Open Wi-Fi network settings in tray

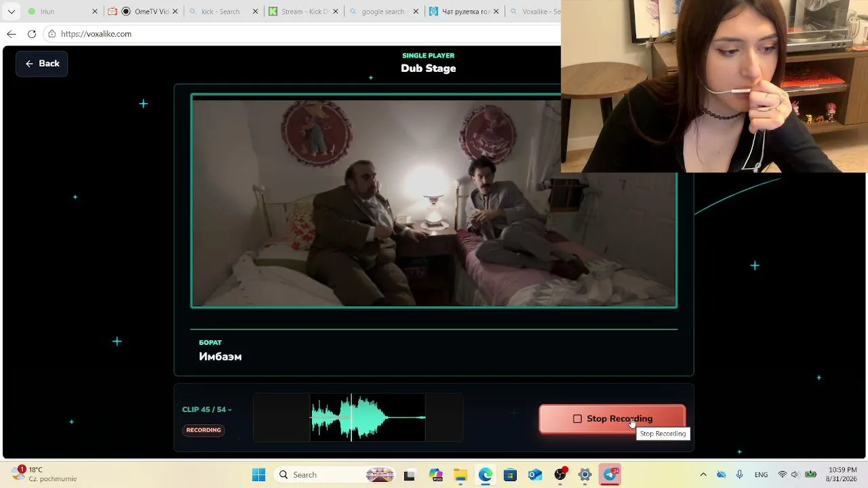[783, 474]
